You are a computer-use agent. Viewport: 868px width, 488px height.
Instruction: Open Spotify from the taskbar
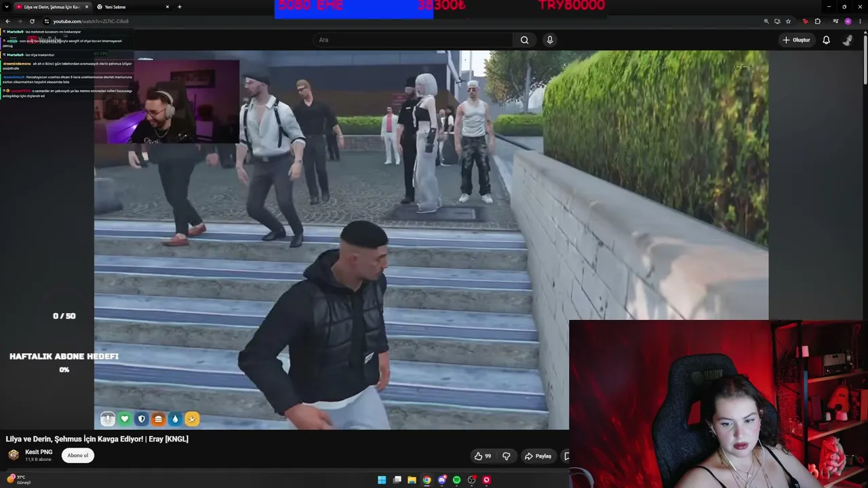pyautogui.click(x=456, y=480)
